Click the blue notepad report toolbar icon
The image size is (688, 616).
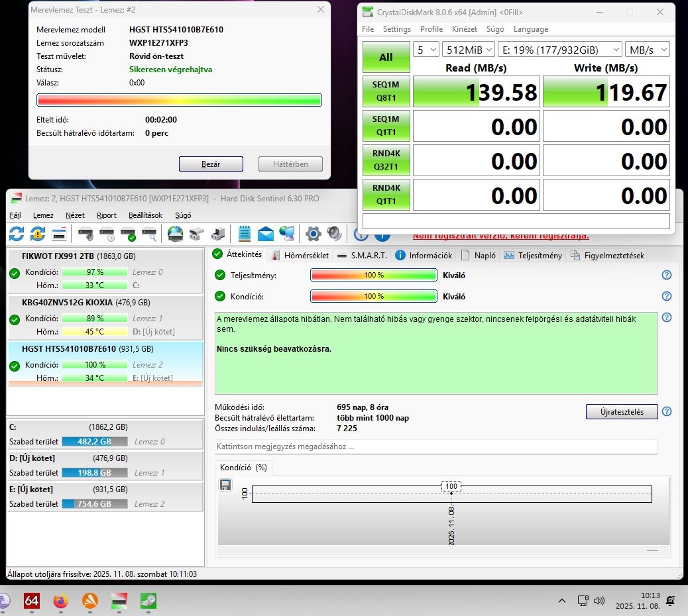pyautogui.click(x=245, y=233)
